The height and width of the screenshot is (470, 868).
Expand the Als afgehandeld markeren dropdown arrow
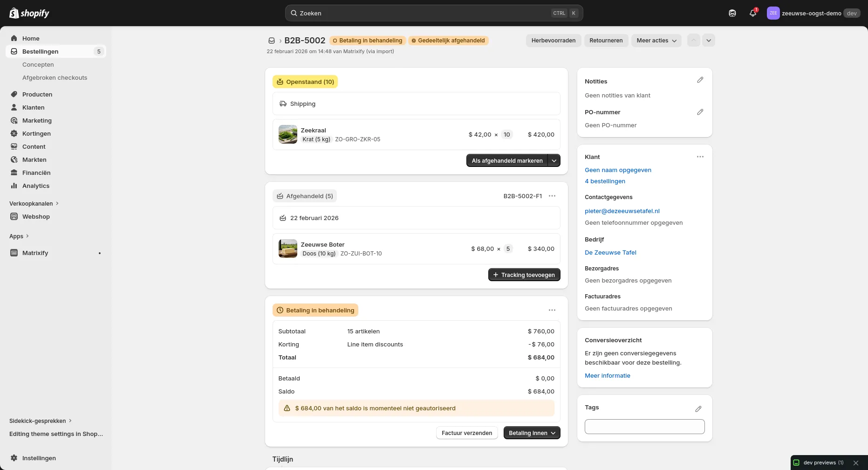pos(554,160)
